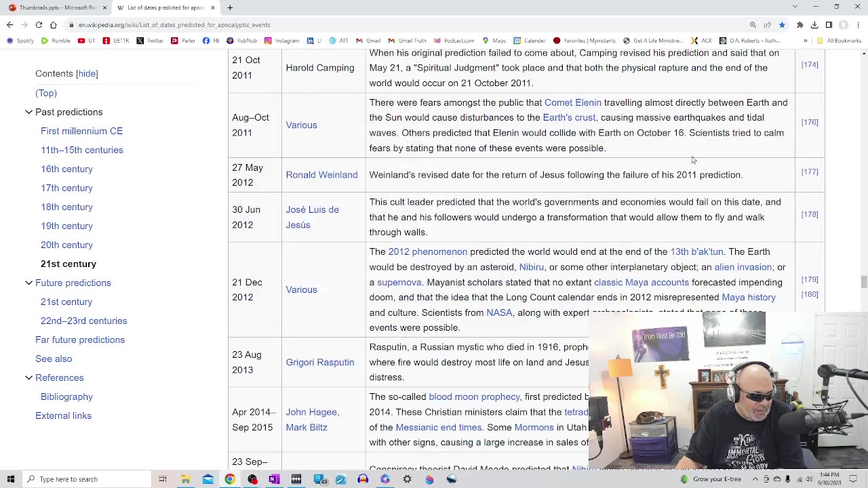Jump to External links section
The width and height of the screenshot is (868, 488).
[x=63, y=415]
